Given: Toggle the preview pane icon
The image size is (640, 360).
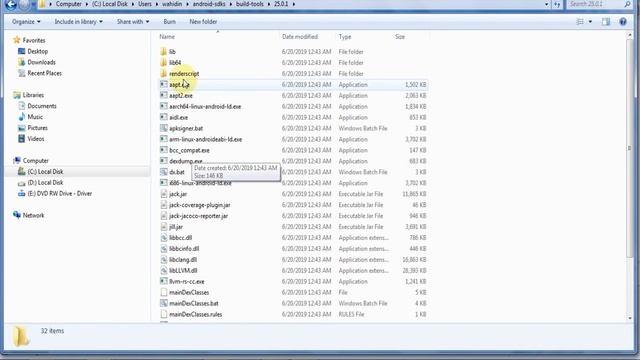Looking at the screenshot, I should (x=606, y=22).
